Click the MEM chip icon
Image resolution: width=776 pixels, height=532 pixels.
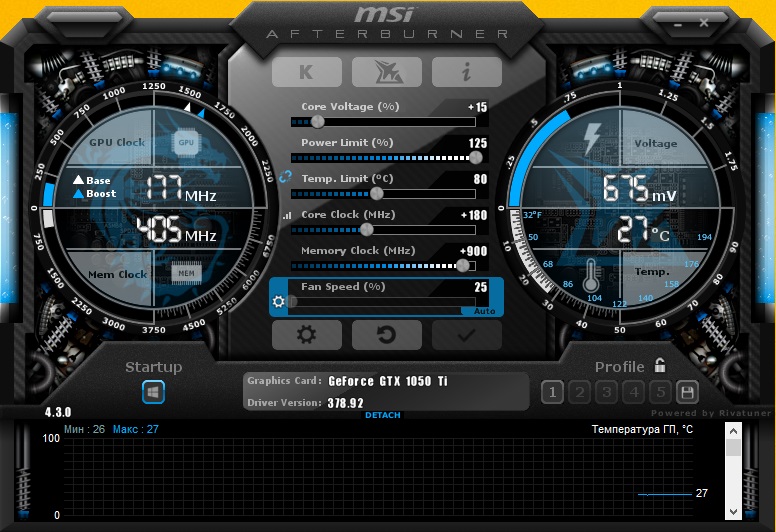[186, 273]
